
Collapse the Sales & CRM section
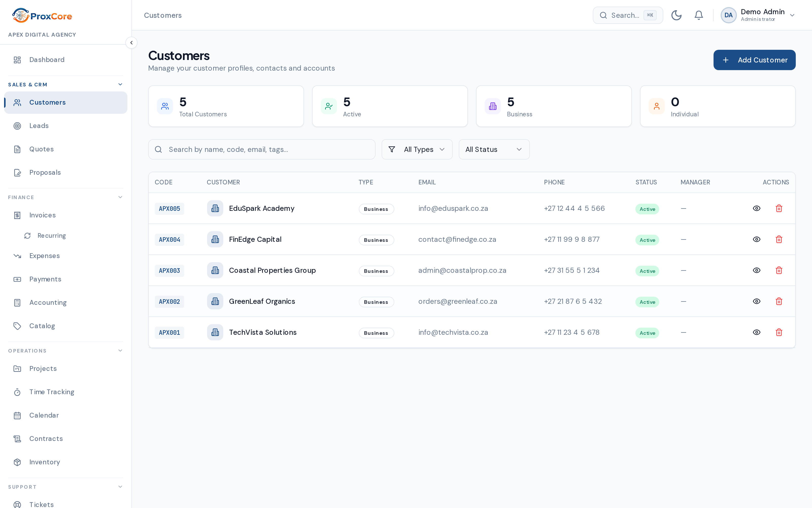pos(65,84)
